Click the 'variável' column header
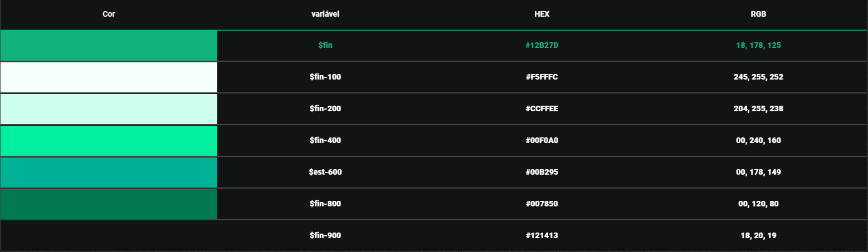The image size is (868, 252). [x=325, y=14]
